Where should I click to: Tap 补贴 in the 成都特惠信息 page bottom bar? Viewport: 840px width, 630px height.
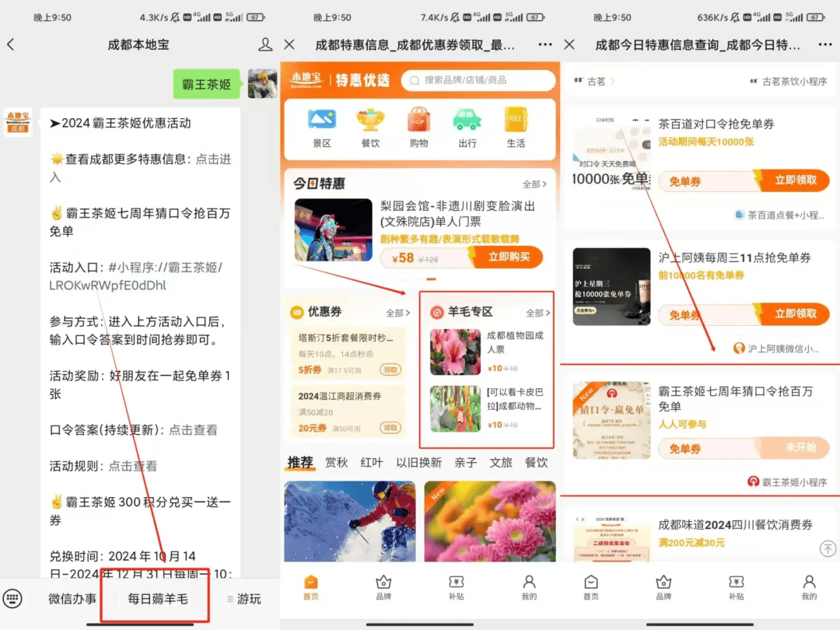click(456, 588)
